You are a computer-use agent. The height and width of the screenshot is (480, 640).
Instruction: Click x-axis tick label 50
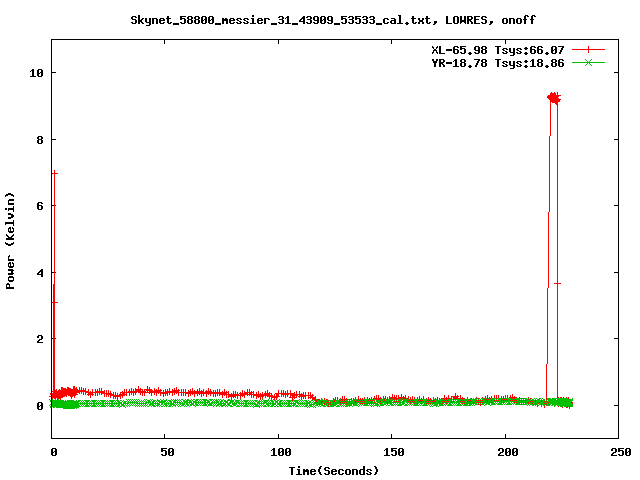167,452
